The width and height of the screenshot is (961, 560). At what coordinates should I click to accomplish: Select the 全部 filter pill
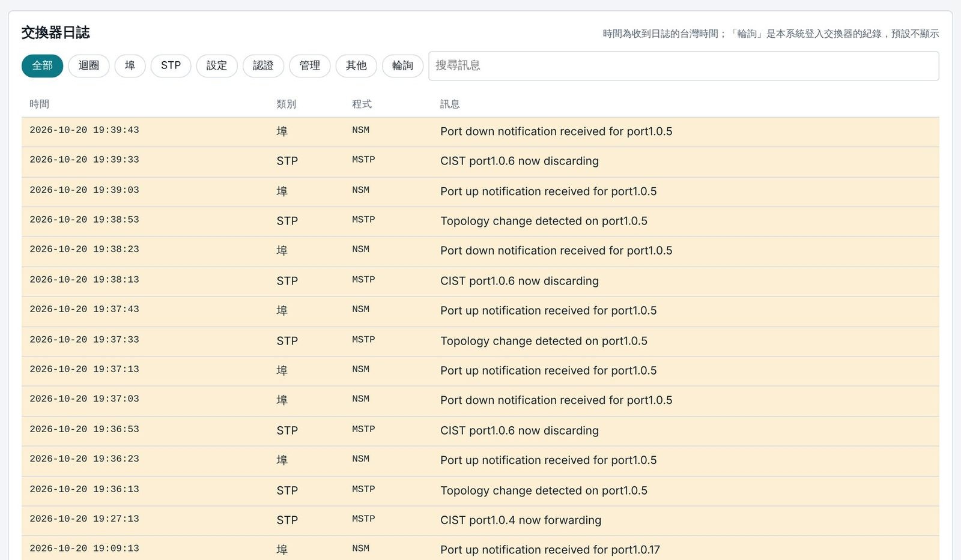click(42, 65)
